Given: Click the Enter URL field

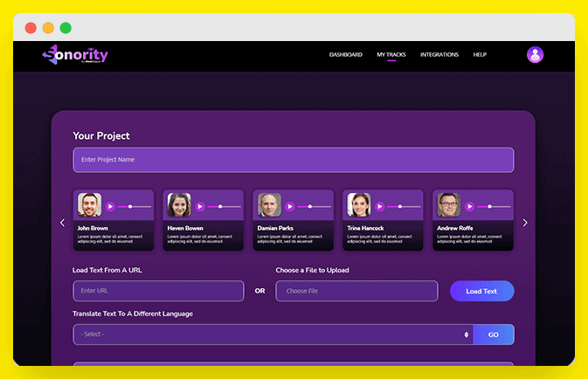Looking at the screenshot, I should tap(159, 291).
